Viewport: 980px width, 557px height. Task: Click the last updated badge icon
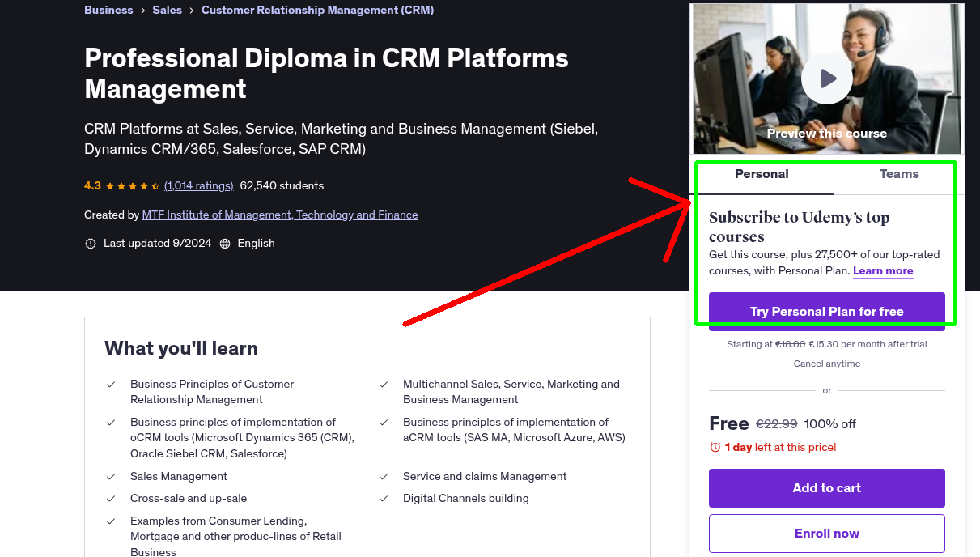click(x=91, y=244)
